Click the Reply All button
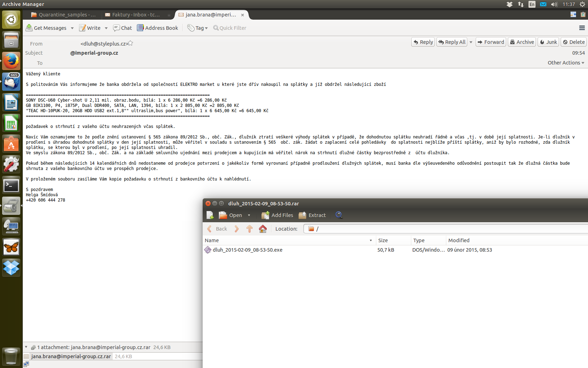Image resolution: width=588 pixels, height=368 pixels. (452, 42)
